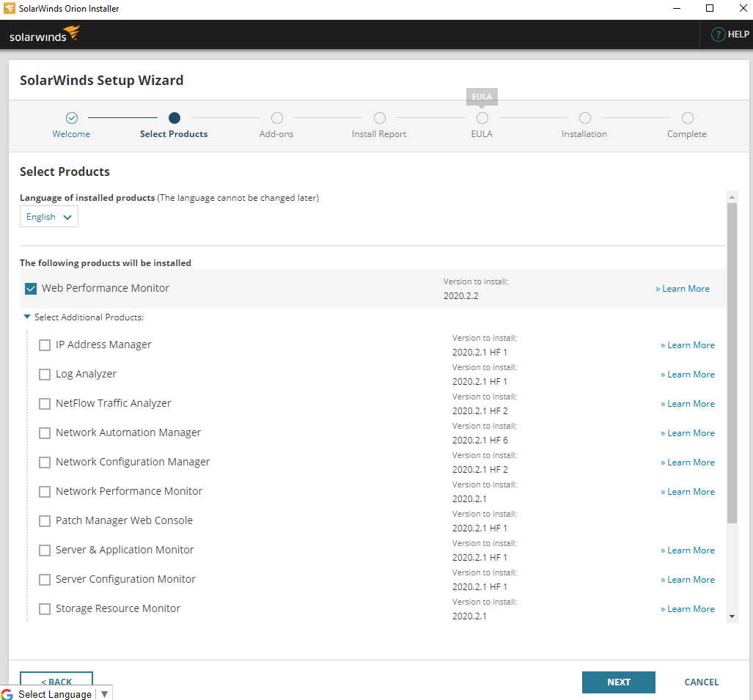The image size is (753, 700).
Task: Click the Welcome step checkmark circle
Action: 72,117
